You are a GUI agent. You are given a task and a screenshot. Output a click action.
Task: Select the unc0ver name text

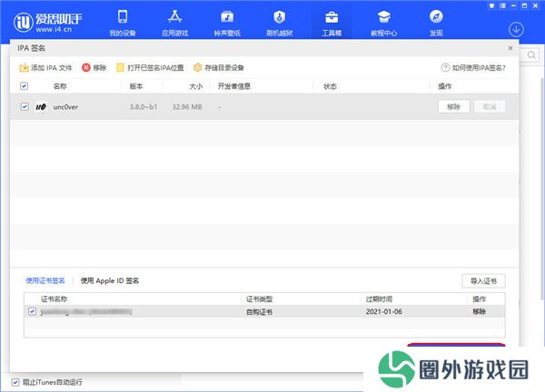coord(65,107)
